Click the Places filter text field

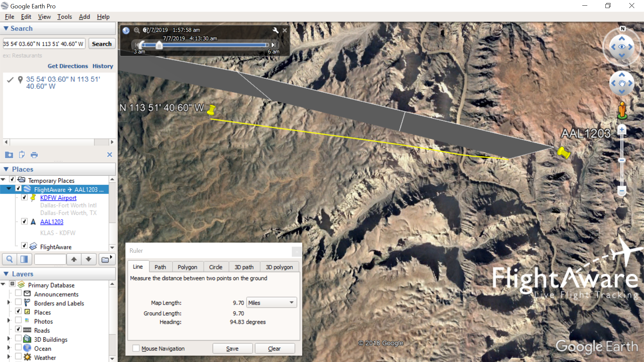50,259
